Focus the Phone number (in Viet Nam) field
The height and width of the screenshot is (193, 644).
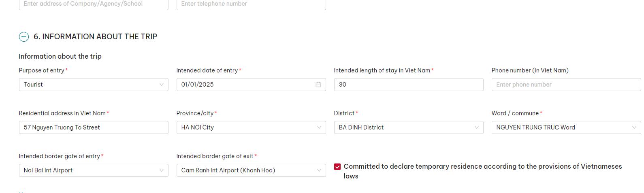[x=566, y=85]
